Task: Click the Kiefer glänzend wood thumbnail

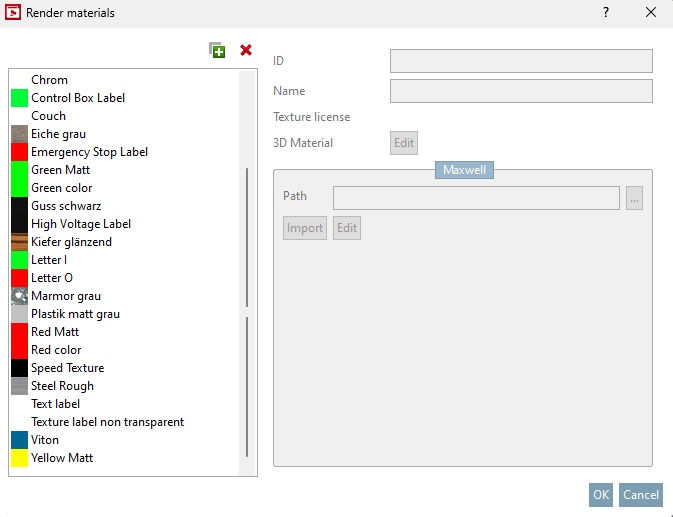Action: pos(19,242)
